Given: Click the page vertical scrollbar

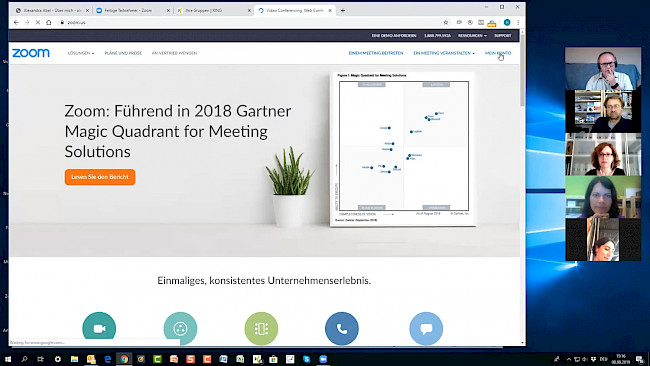Looking at the screenshot, I should [x=522, y=70].
